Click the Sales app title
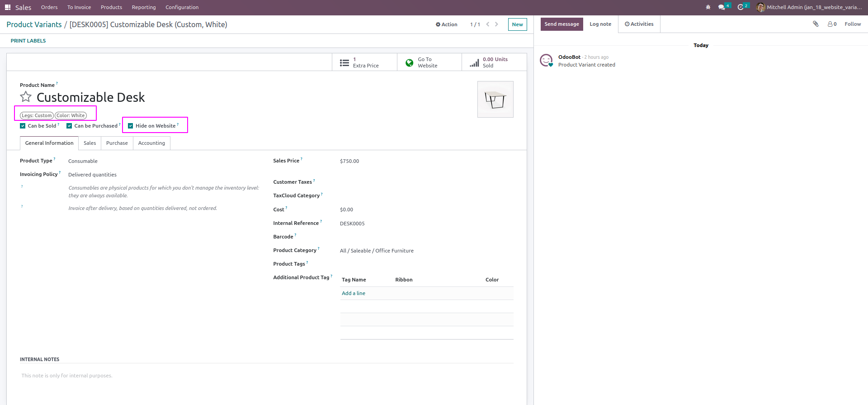This screenshot has height=405, width=868. pos(23,7)
